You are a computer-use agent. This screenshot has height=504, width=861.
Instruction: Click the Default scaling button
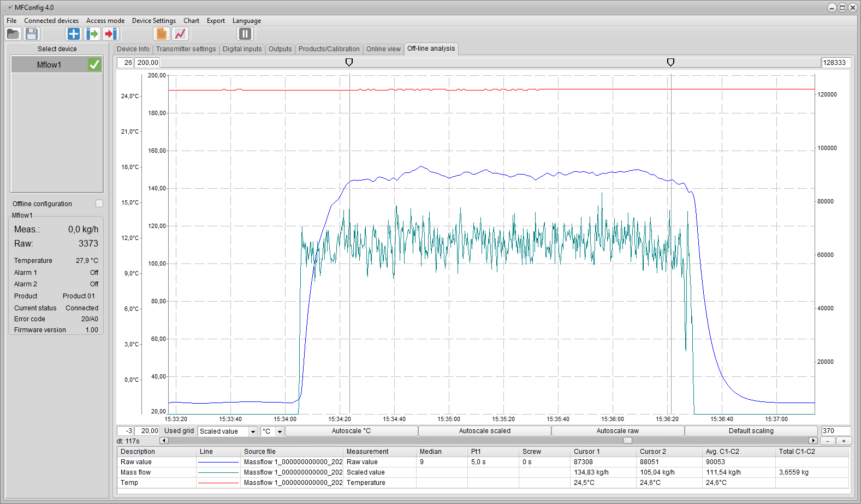click(751, 431)
